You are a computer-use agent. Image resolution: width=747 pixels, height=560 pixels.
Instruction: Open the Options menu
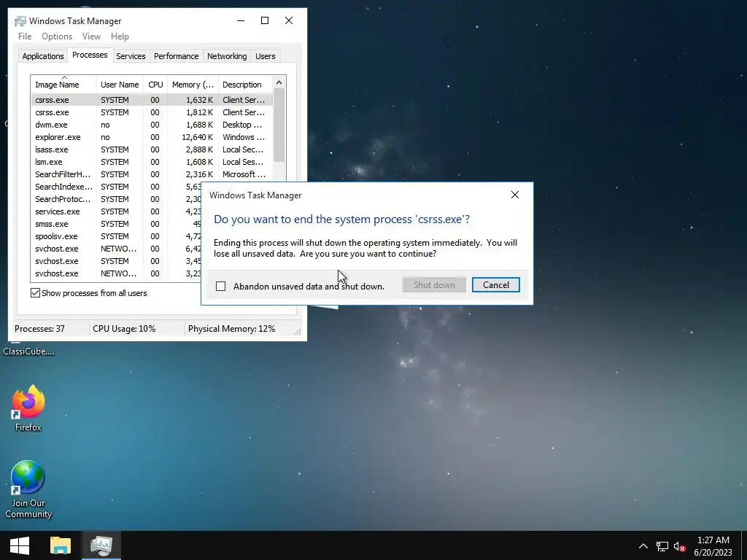tap(57, 36)
